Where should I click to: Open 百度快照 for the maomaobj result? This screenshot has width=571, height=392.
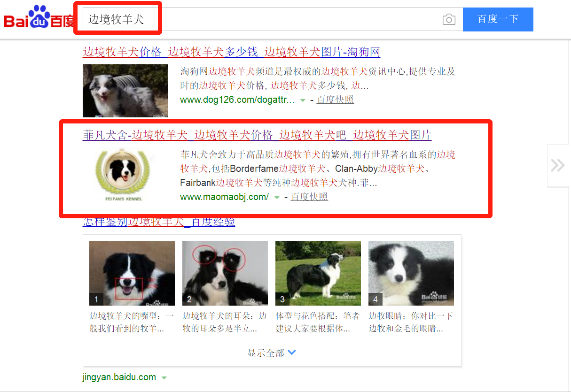(x=309, y=197)
